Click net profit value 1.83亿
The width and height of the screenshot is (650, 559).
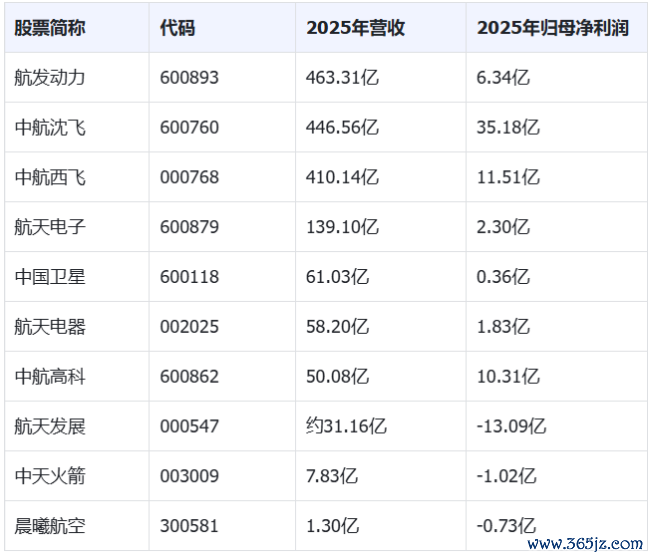(x=503, y=327)
